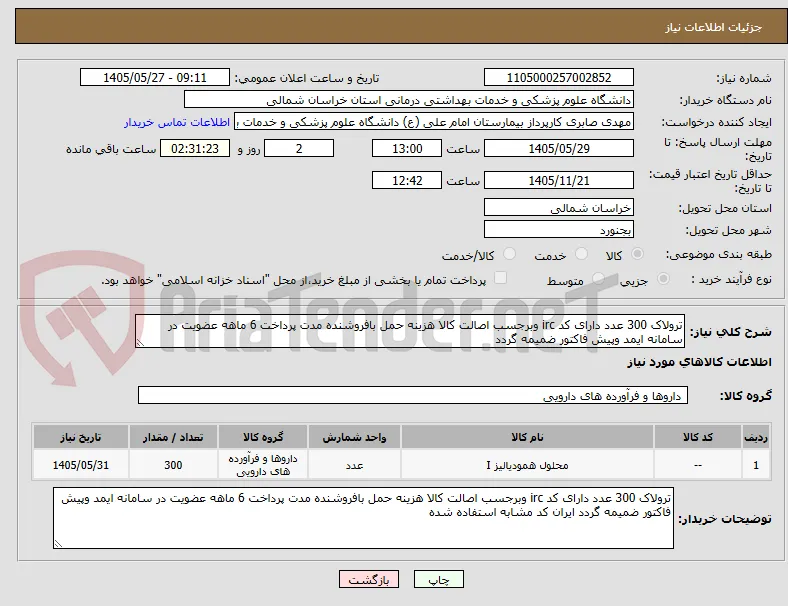Click the item name cell محلول همودیالیز I
Viewport: 788px width, 606px height.
click(x=527, y=465)
